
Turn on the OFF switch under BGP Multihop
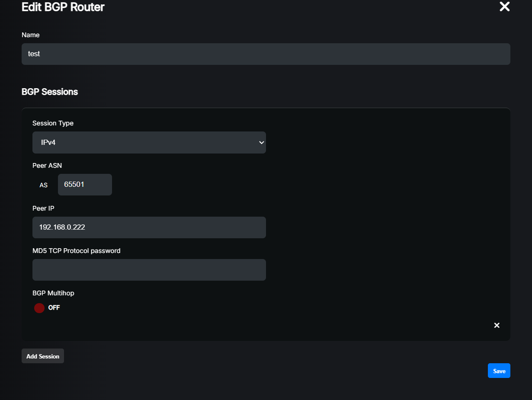click(39, 308)
